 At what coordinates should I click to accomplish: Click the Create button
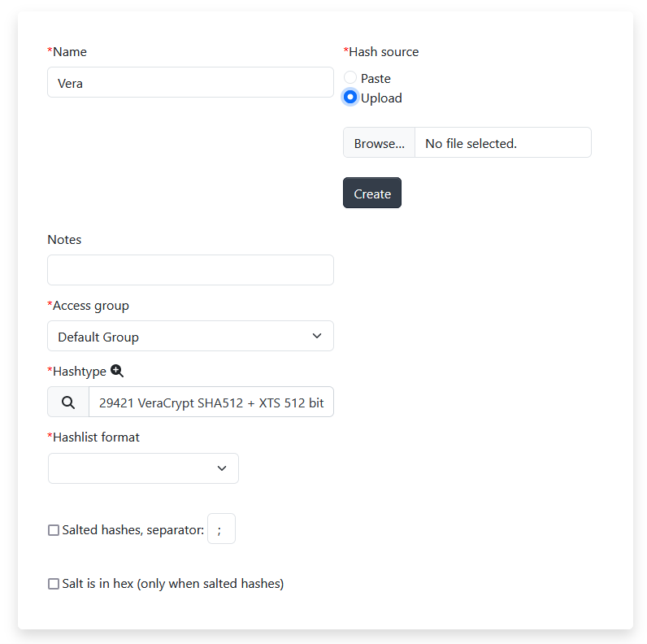tap(372, 194)
